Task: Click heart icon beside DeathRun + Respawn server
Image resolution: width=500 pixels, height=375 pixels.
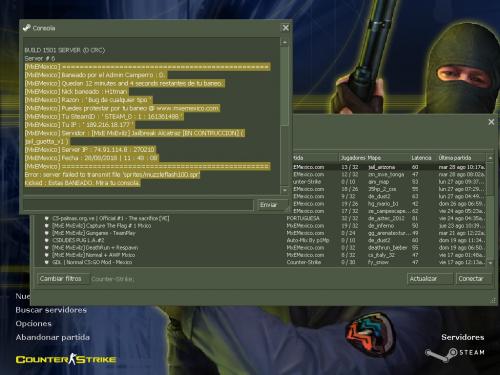Action: (x=47, y=248)
